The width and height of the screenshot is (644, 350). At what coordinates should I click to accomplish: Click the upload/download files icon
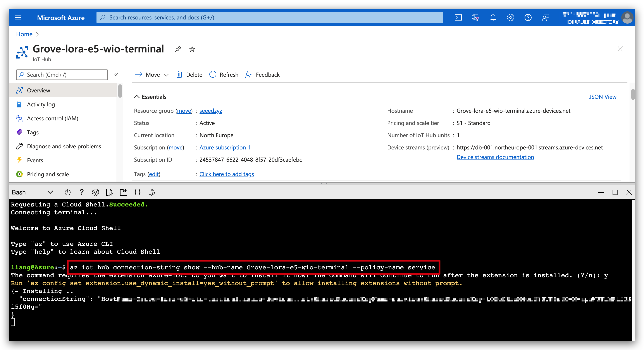pos(110,192)
